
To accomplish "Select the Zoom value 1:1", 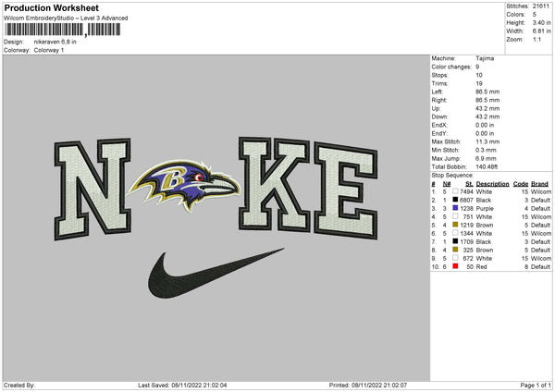I will coord(536,39).
